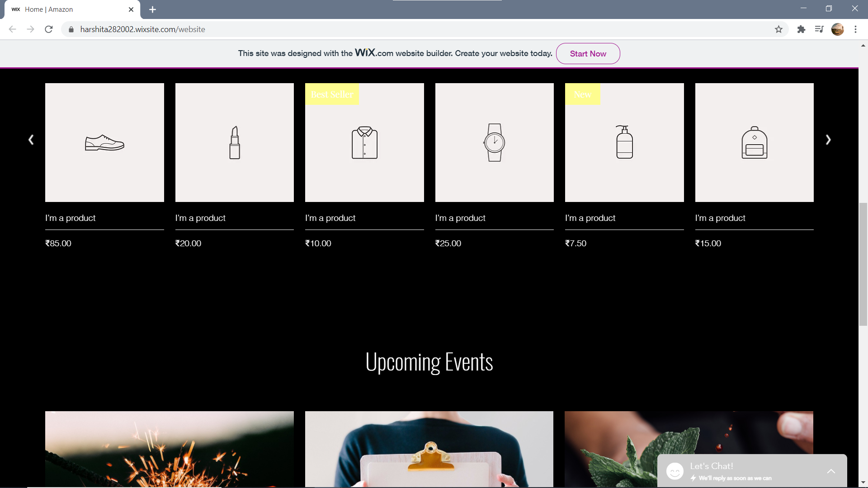Expand the Let's Chat widget chevron
Viewport: 868px width, 488px height.
click(x=831, y=471)
